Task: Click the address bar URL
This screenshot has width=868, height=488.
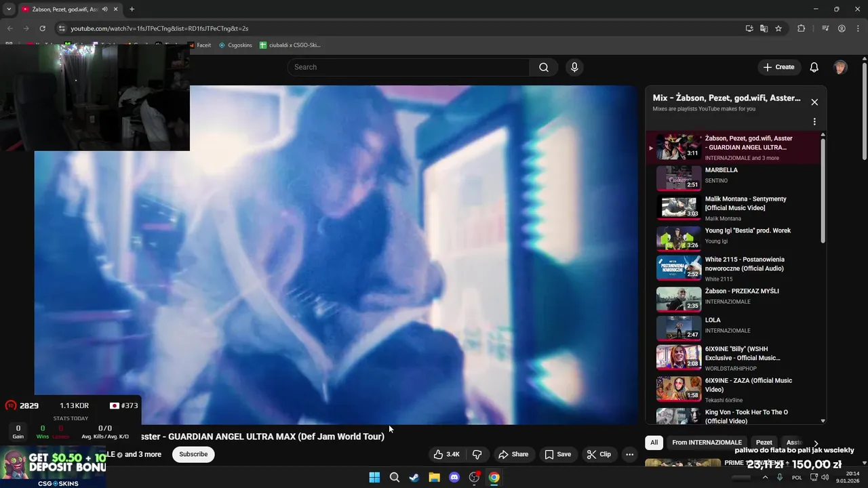Action: click(159, 28)
